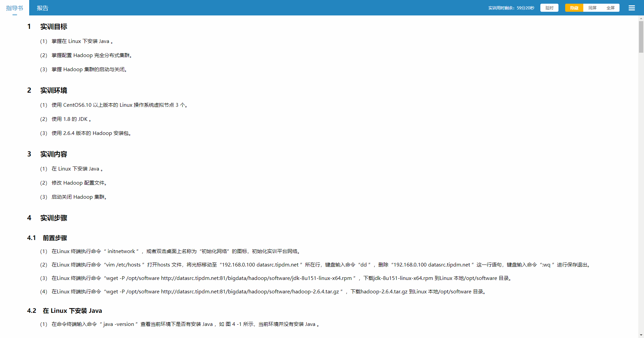Image resolution: width=644 pixels, height=338 pixels.
Task: Click the initnetwork command step
Action: (171, 251)
